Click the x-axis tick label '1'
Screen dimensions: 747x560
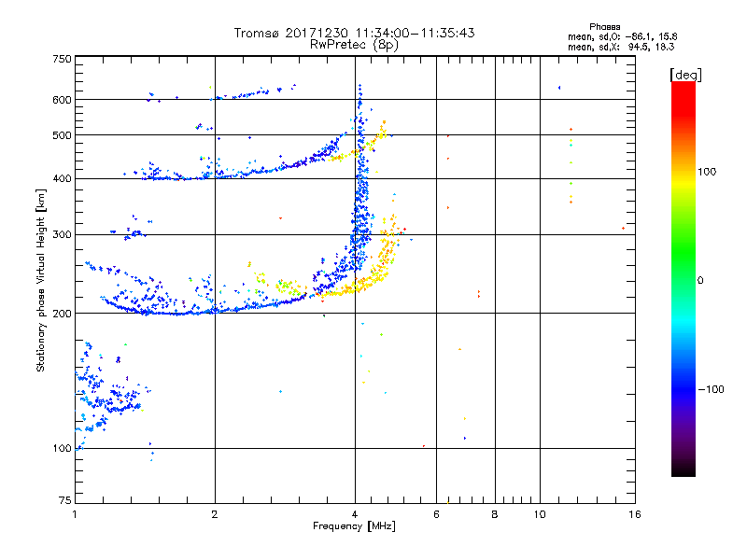[x=75, y=514]
